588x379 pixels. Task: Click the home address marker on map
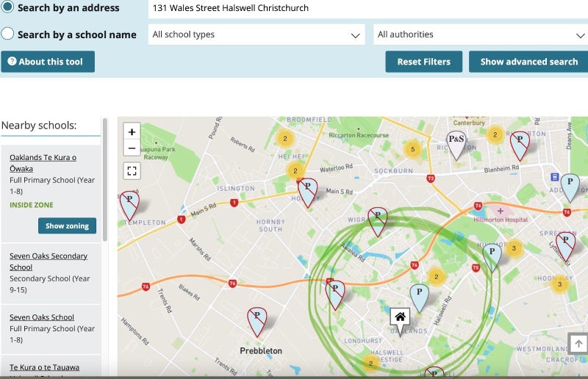(400, 317)
